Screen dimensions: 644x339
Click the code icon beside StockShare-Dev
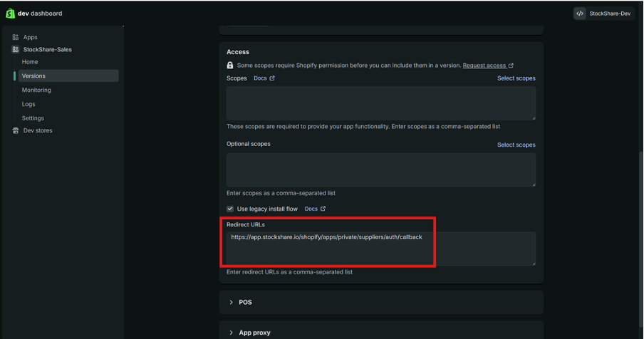point(580,14)
